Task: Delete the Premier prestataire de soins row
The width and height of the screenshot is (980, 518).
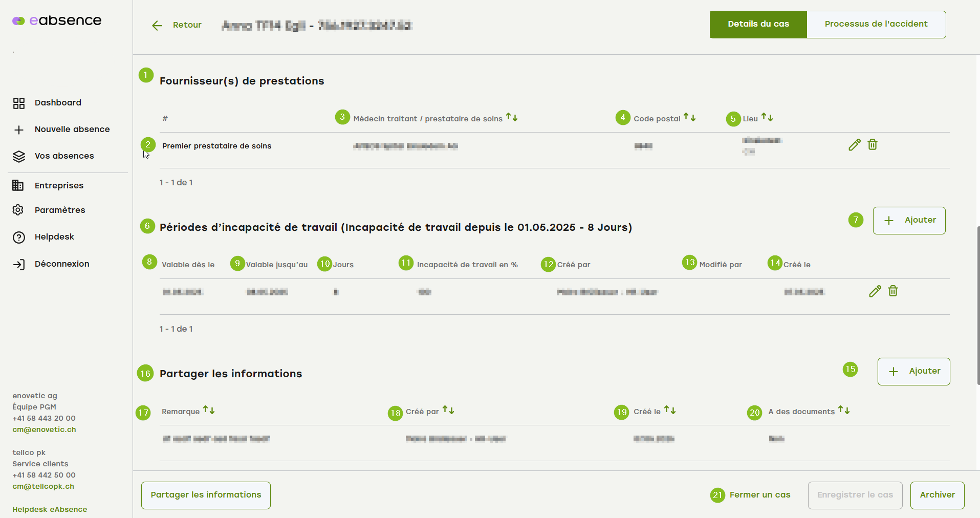Action: click(x=873, y=145)
